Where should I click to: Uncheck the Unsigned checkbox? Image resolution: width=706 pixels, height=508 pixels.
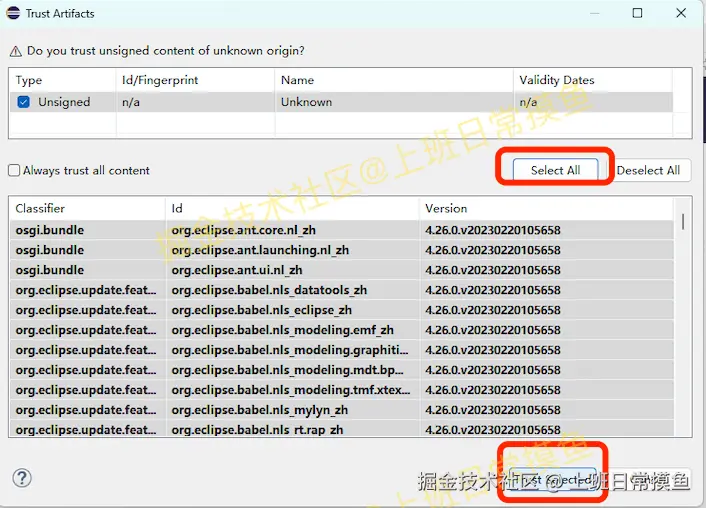point(23,102)
